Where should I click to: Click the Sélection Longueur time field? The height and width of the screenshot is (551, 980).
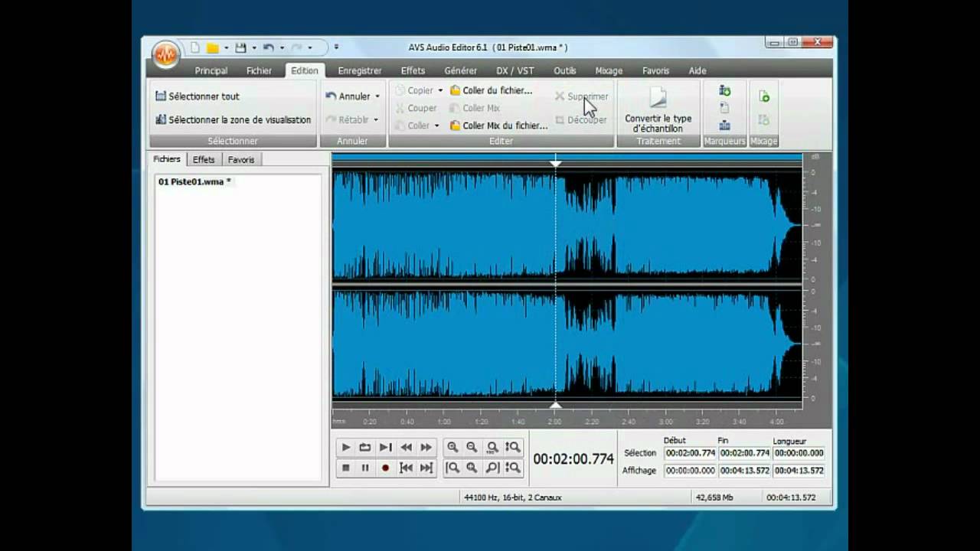799,453
